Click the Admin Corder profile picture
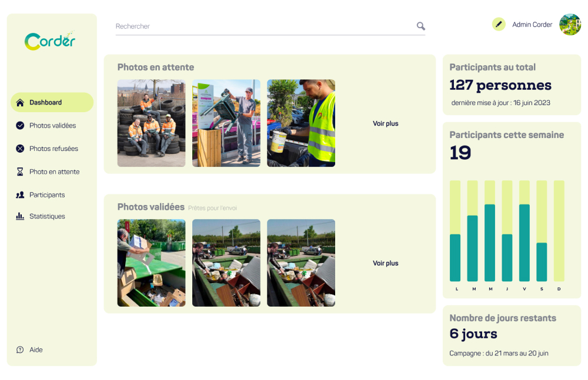 pyautogui.click(x=570, y=25)
